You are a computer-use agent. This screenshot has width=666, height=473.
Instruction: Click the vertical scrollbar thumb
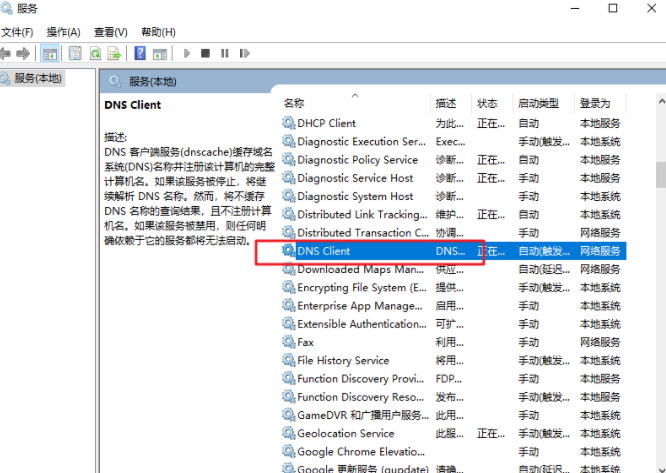tap(661, 175)
